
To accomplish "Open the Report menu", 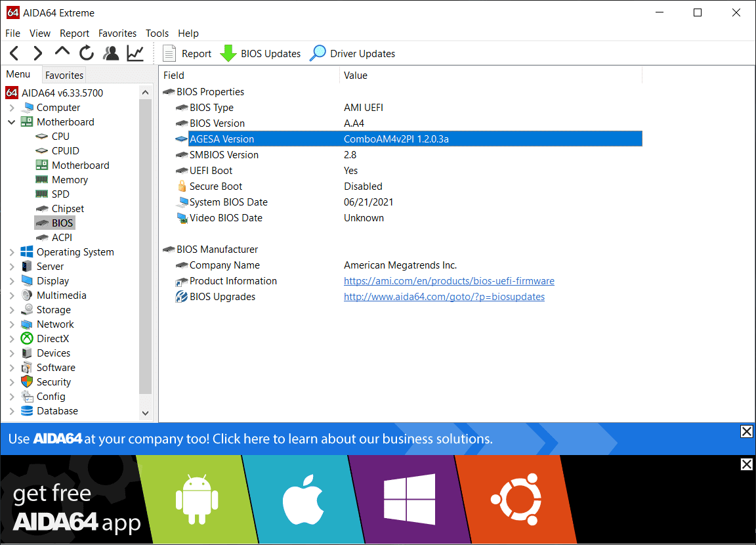I will (x=74, y=33).
